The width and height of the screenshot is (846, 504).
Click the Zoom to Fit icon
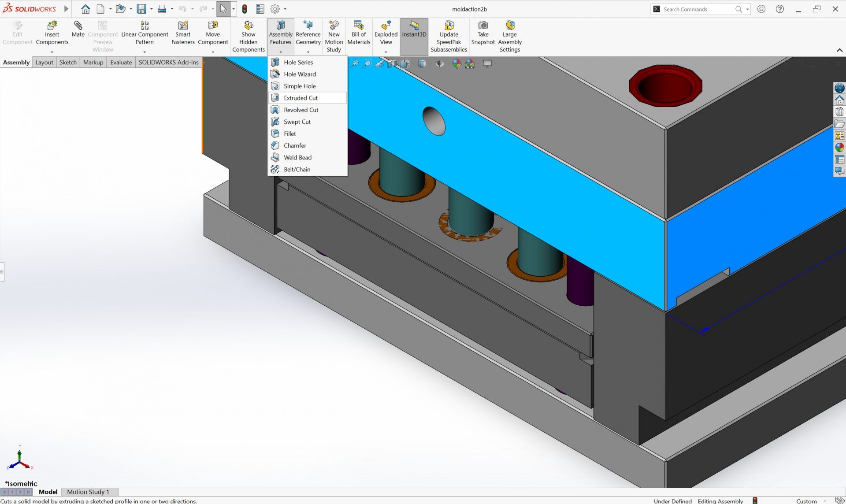[355, 63]
